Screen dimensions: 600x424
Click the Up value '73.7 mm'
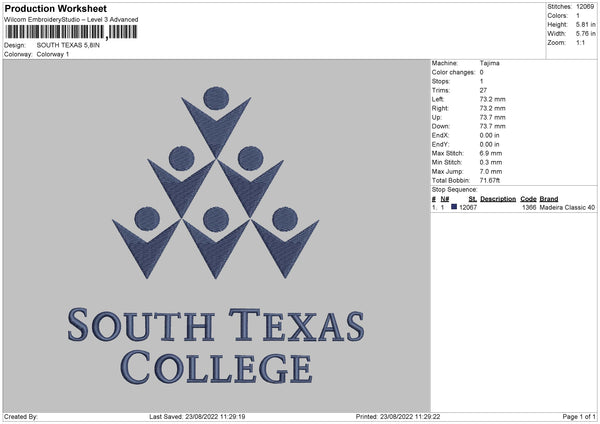[492, 117]
